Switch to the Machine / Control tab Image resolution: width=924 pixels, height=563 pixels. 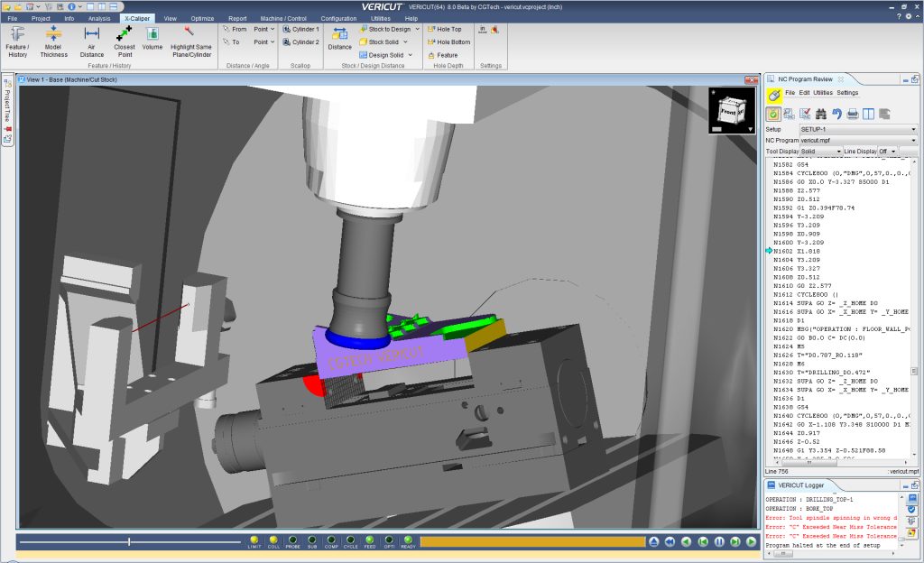283,18
